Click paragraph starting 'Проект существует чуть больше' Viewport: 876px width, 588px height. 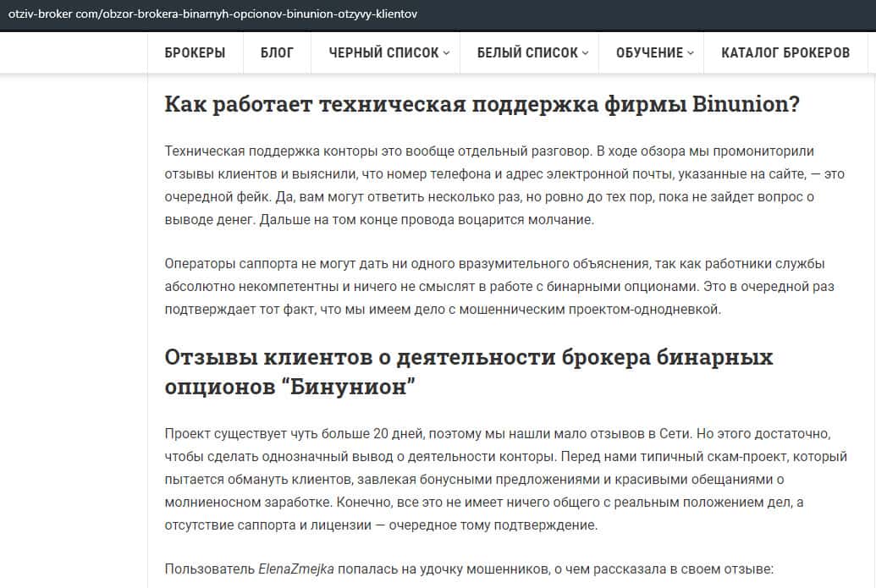tap(505, 479)
